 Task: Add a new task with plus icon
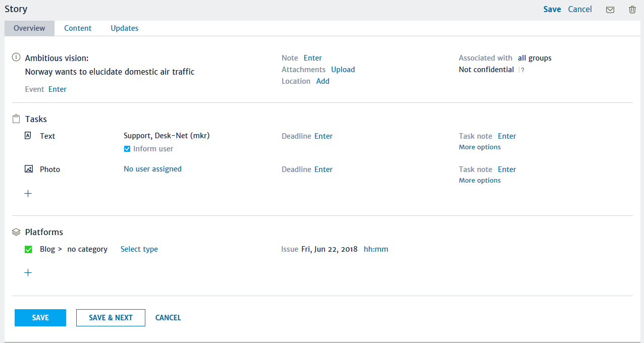pyautogui.click(x=28, y=193)
